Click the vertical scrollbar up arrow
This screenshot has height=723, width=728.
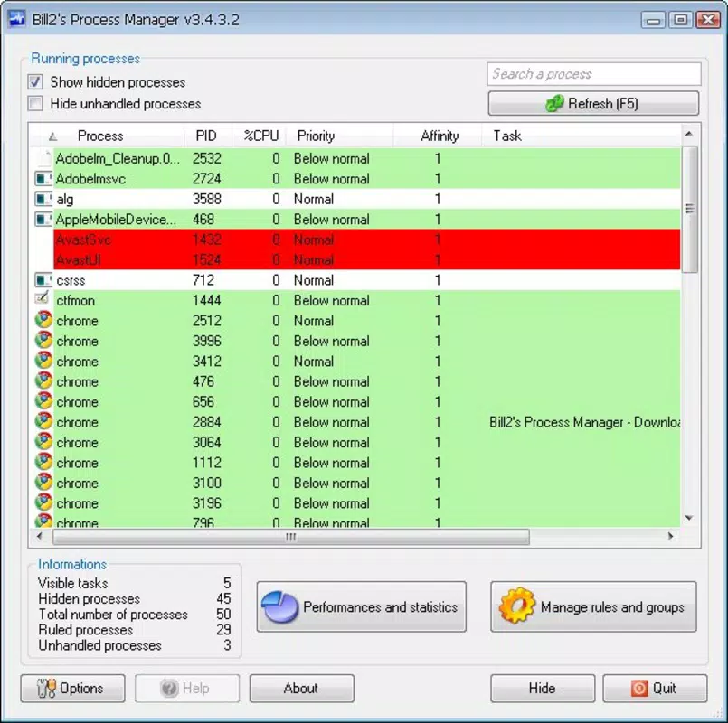(689, 134)
